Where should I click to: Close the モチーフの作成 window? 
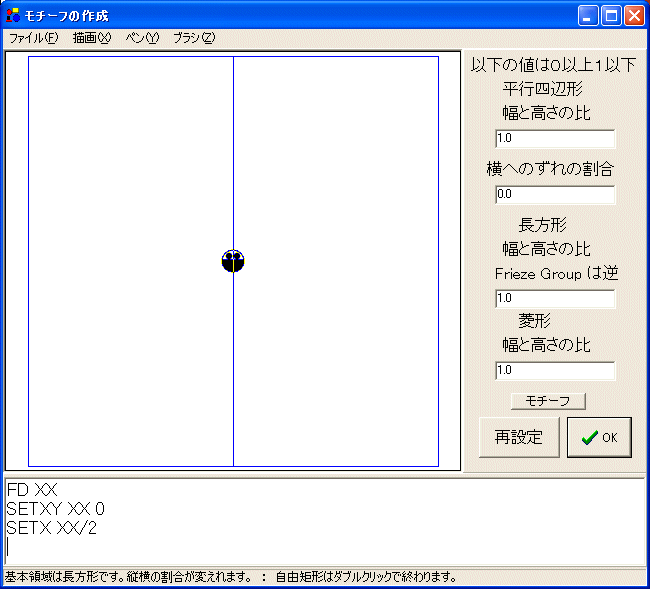tap(634, 16)
